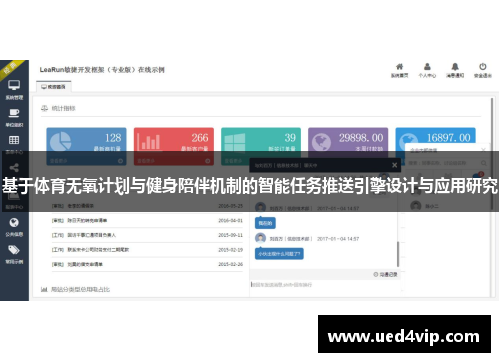Image resolution: width=500 pixels, height=362 pixels.
Task: Click the view-more arrow on the 128 card
Action: click(120, 161)
